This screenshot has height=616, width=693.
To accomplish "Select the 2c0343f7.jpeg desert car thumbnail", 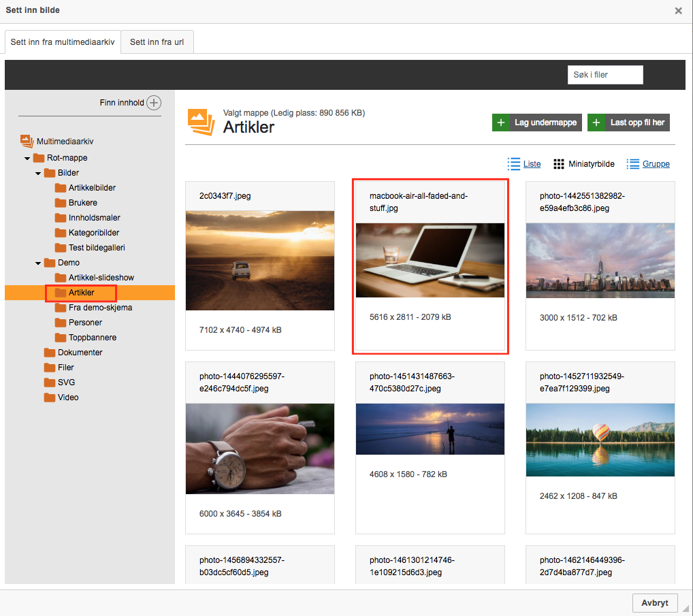I will pos(260,260).
